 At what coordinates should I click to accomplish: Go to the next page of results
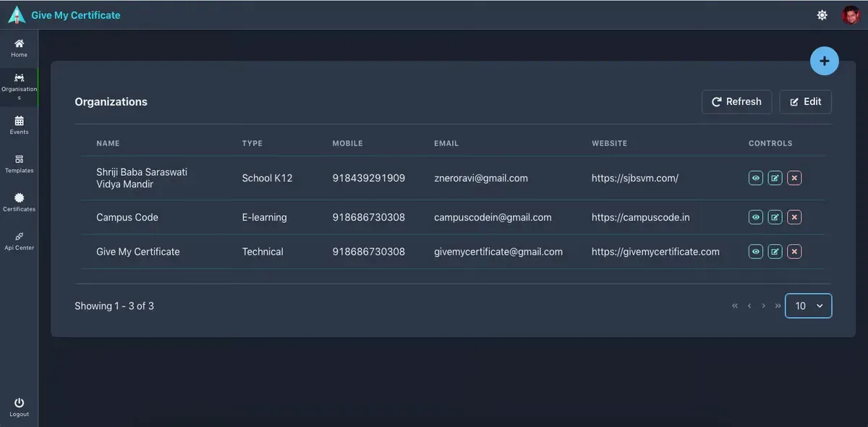pos(763,306)
